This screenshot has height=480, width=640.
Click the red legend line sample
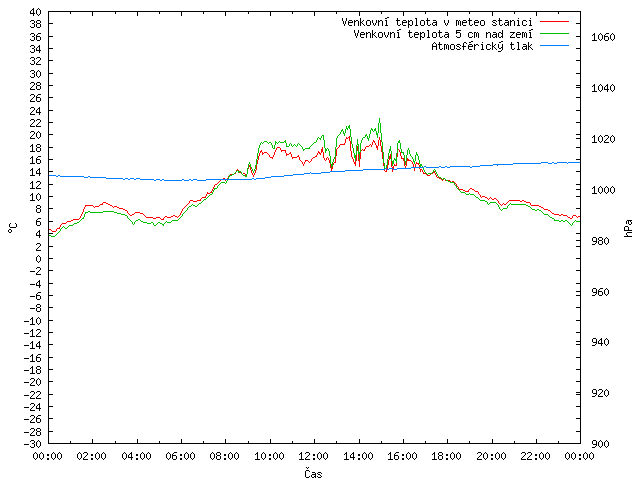[x=554, y=22]
